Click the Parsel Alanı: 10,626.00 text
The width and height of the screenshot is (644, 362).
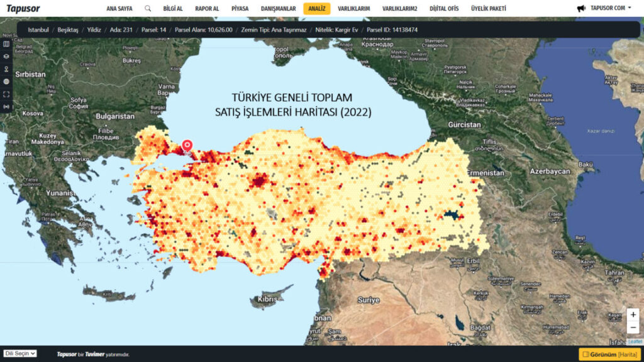[x=204, y=30]
